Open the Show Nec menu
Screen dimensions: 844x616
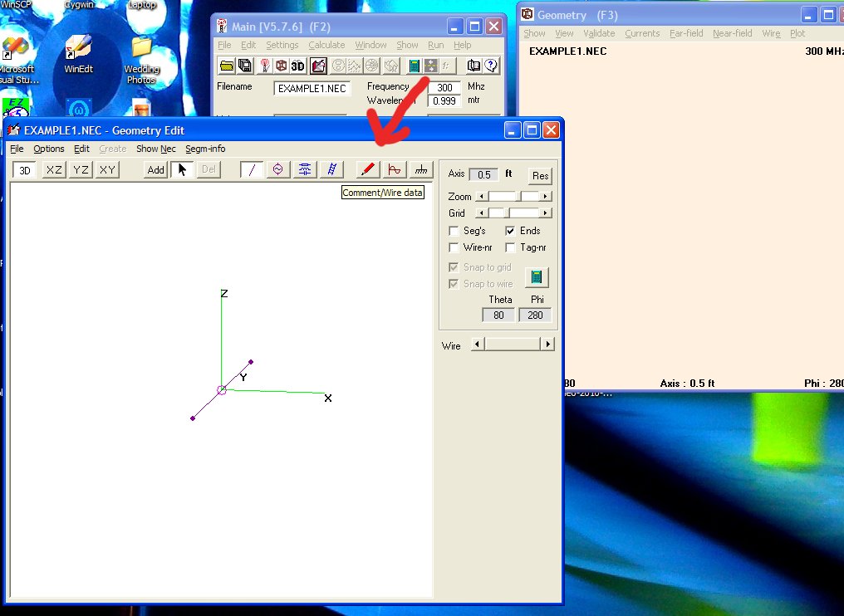pyautogui.click(x=155, y=149)
